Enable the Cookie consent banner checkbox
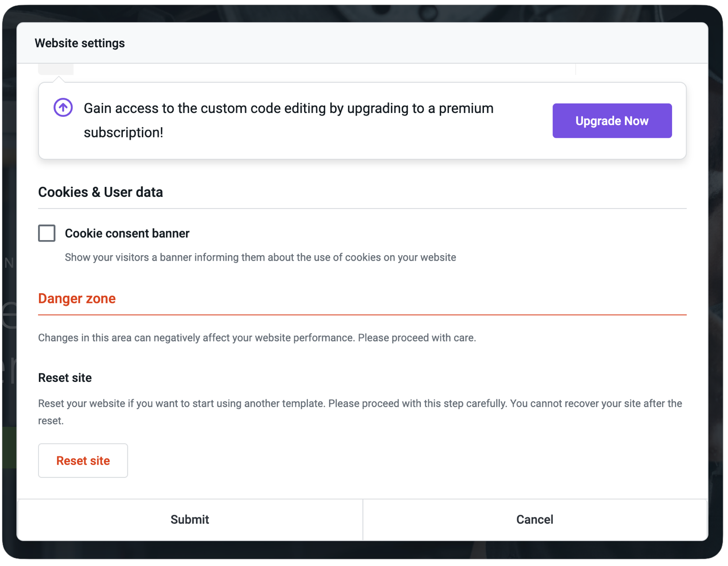Image resolution: width=728 pixels, height=566 pixels. point(47,233)
